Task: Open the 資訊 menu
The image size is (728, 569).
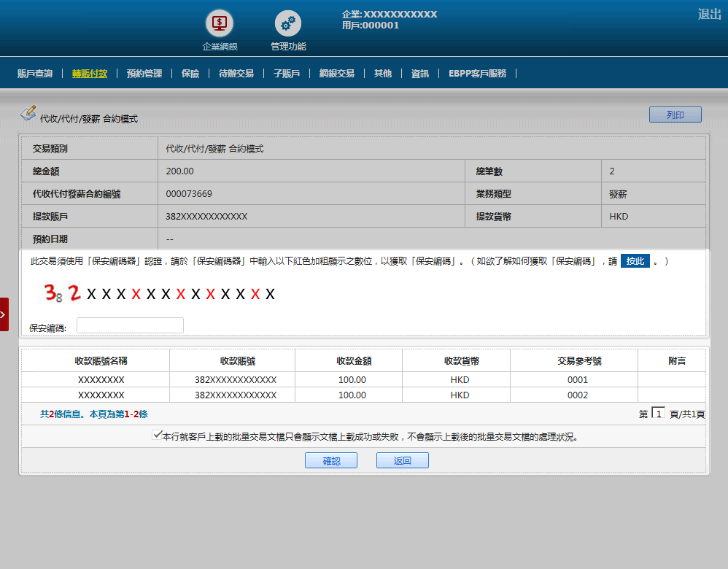Action: coord(420,74)
